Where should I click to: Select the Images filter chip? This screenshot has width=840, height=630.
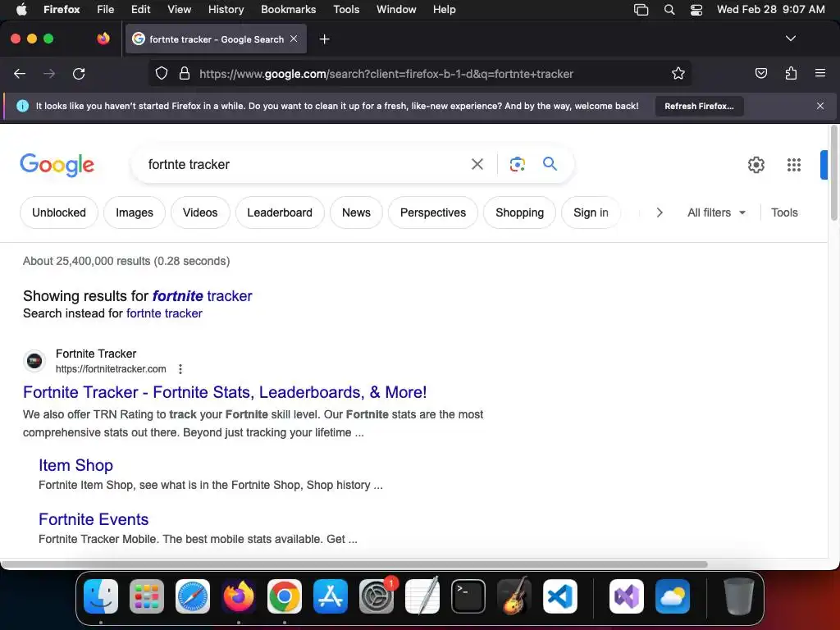click(135, 212)
